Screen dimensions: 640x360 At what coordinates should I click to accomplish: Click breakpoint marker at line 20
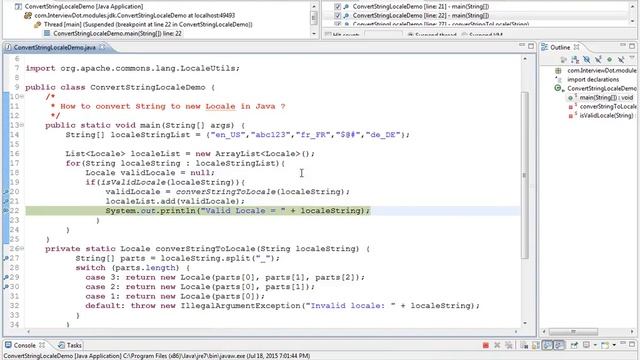pos(6,191)
